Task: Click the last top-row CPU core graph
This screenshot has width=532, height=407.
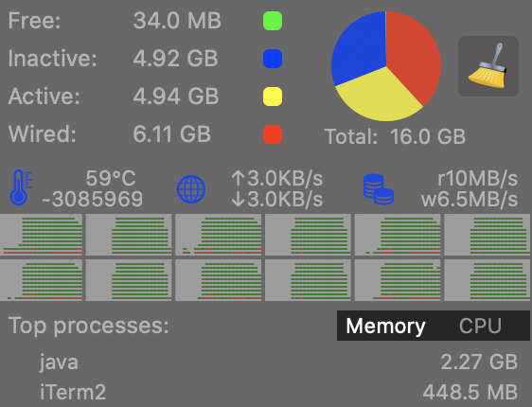Action: (488, 235)
